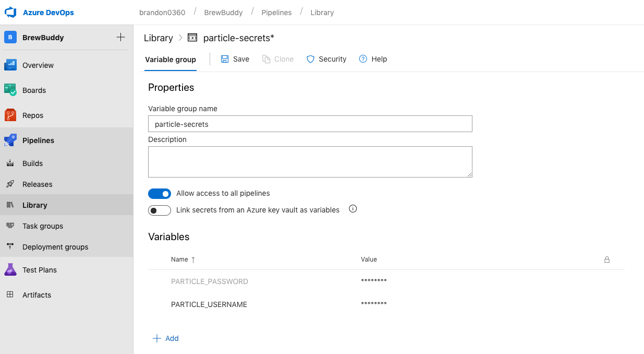Select Builds under Pipelines
Image resolution: width=644 pixels, height=354 pixels.
(33, 163)
